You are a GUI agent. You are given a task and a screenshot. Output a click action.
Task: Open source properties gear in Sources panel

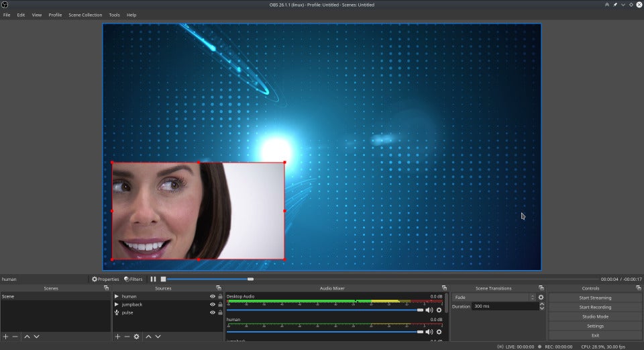click(x=136, y=336)
